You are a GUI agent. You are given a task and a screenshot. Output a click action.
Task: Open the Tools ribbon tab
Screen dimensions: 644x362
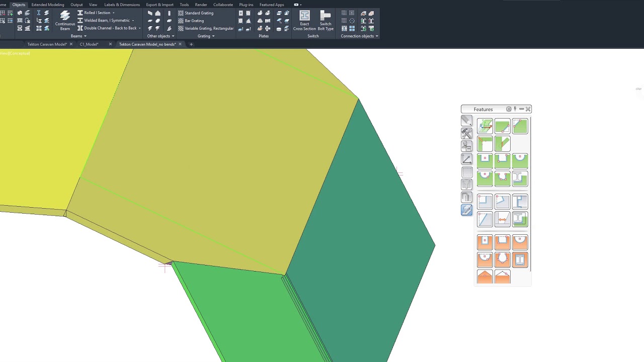[184, 5]
